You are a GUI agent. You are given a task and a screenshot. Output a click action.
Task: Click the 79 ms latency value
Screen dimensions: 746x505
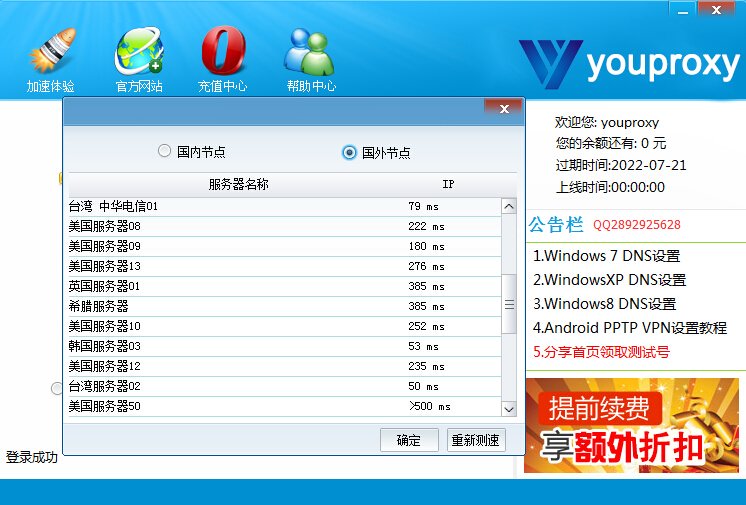pos(423,207)
